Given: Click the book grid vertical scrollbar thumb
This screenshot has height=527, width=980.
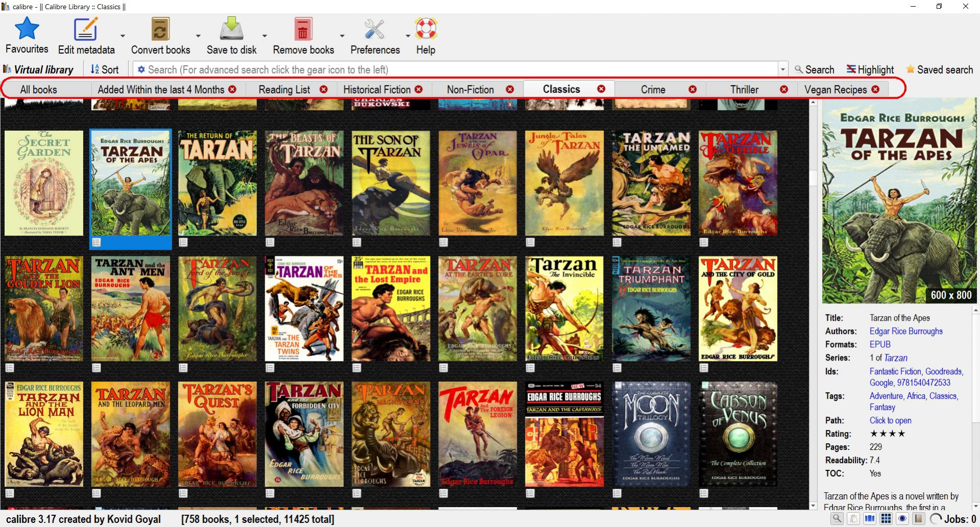Looking at the screenshot, I should 813,178.
